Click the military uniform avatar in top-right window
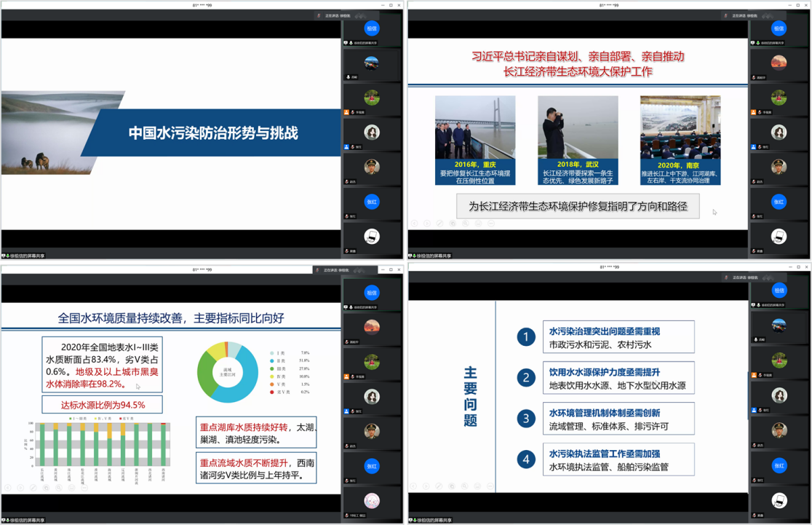This screenshot has width=812, height=525. pos(779,167)
